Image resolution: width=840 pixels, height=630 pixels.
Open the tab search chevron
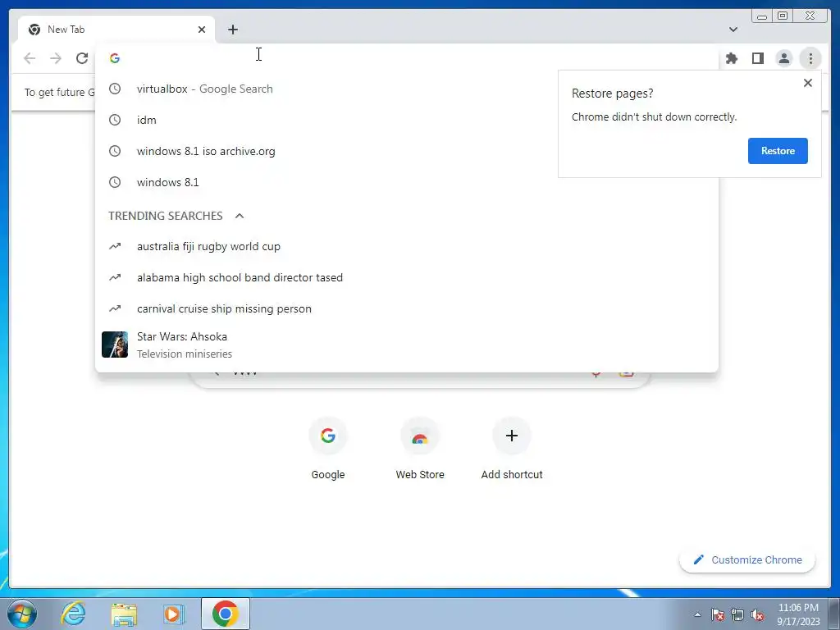[x=733, y=30]
